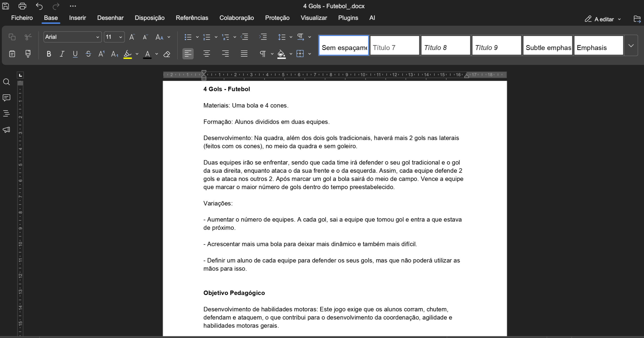Apply the yellow highlight color
The height and width of the screenshot is (338, 644).
coord(128,54)
